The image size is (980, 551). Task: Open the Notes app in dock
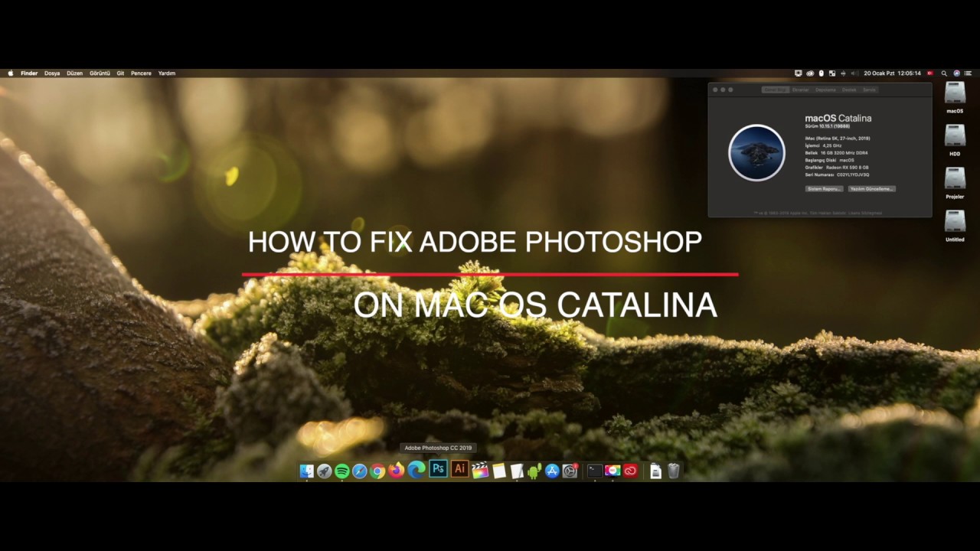[499, 471]
